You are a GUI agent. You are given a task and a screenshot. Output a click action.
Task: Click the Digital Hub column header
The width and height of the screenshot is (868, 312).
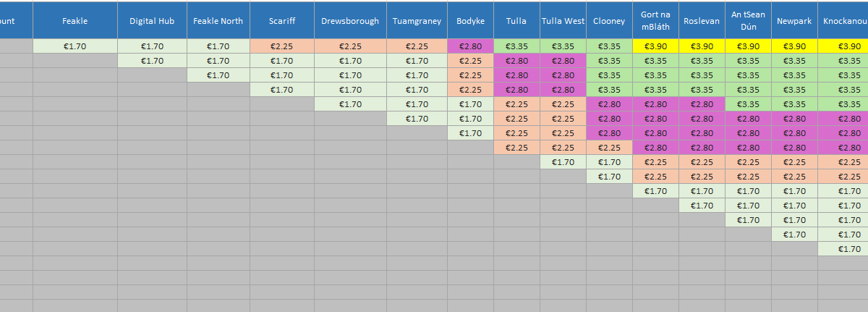pyautogui.click(x=152, y=20)
